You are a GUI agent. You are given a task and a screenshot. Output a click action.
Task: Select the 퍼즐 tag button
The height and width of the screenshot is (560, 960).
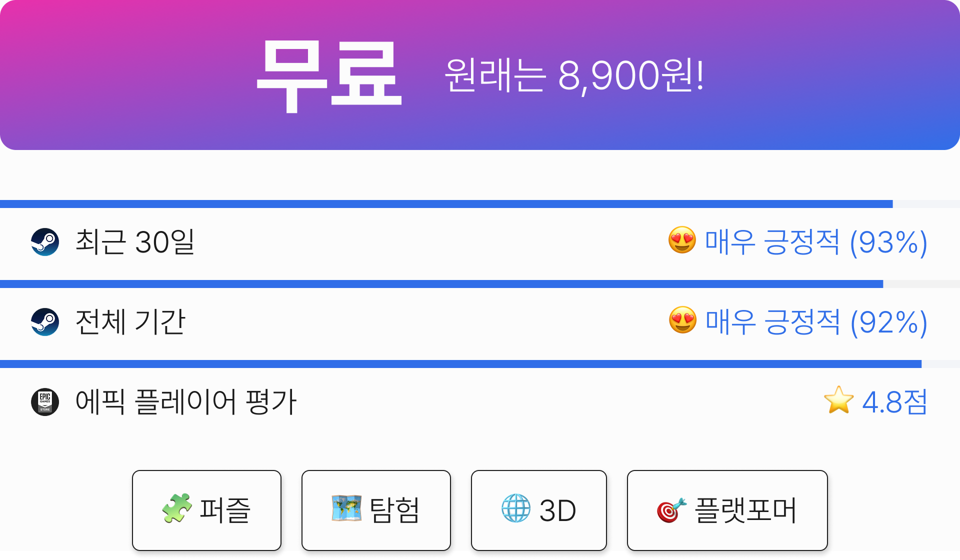pyautogui.click(x=206, y=510)
